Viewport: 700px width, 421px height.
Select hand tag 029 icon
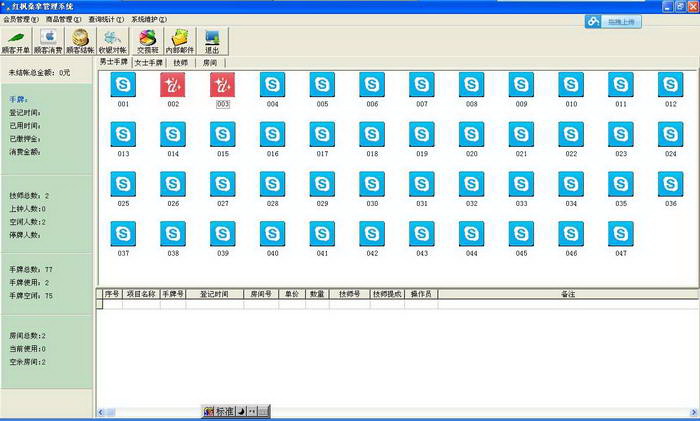(322, 184)
